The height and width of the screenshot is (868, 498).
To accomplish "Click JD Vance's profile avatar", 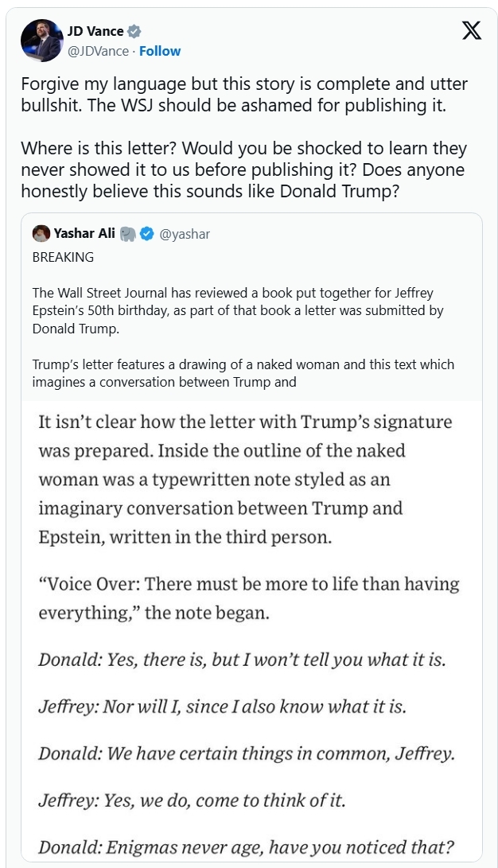I will point(41,41).
